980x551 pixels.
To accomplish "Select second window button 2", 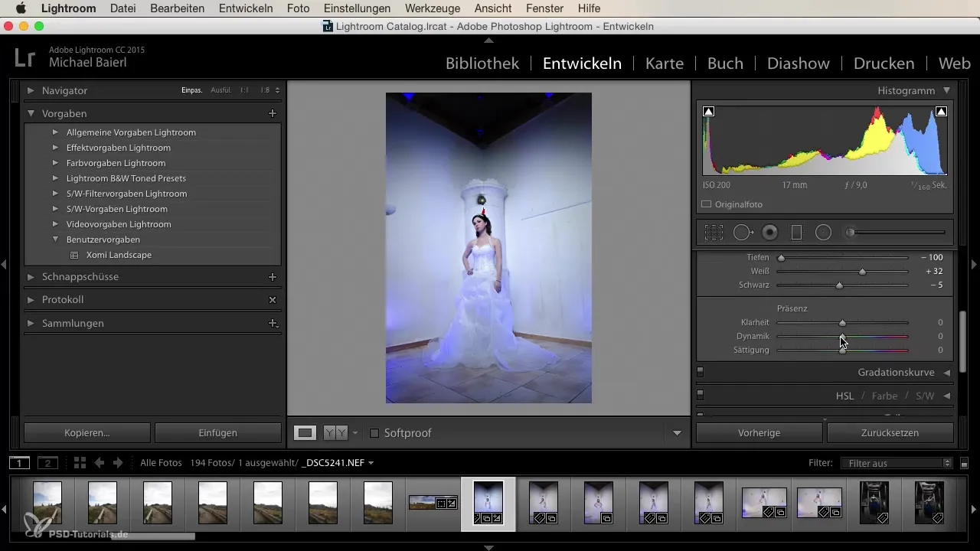I will click(x=47, y=463).
